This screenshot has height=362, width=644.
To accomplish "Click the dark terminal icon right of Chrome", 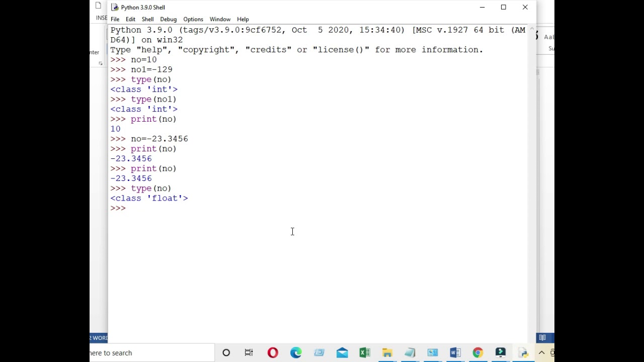I will click(x=500, y=353).
